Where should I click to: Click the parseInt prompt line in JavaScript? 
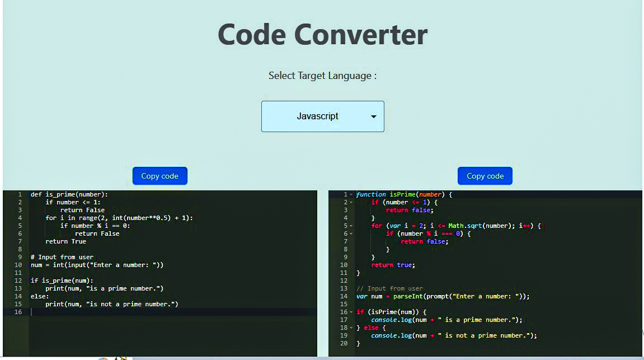click(442, 296)
